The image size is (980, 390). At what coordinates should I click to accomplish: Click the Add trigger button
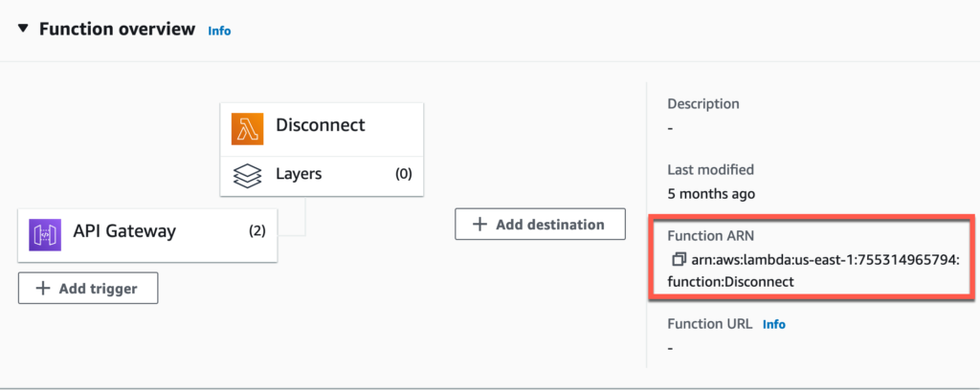[88, 289]
